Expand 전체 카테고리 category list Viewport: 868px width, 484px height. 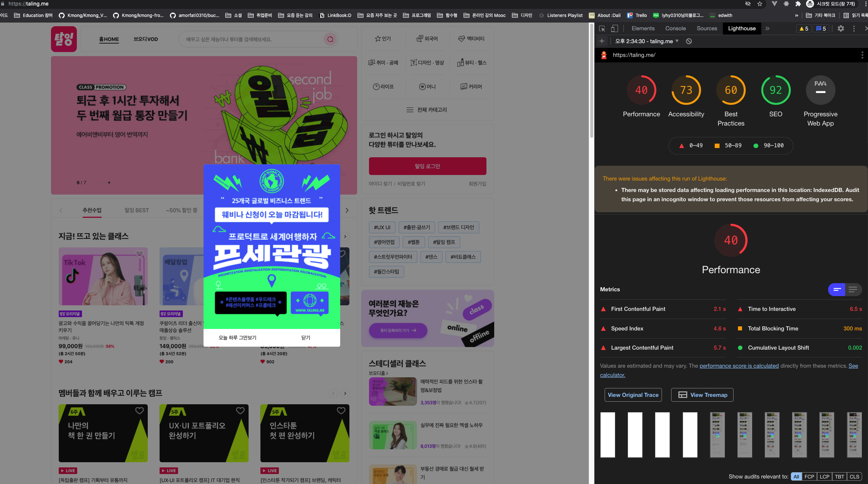(x=427, y=110)
